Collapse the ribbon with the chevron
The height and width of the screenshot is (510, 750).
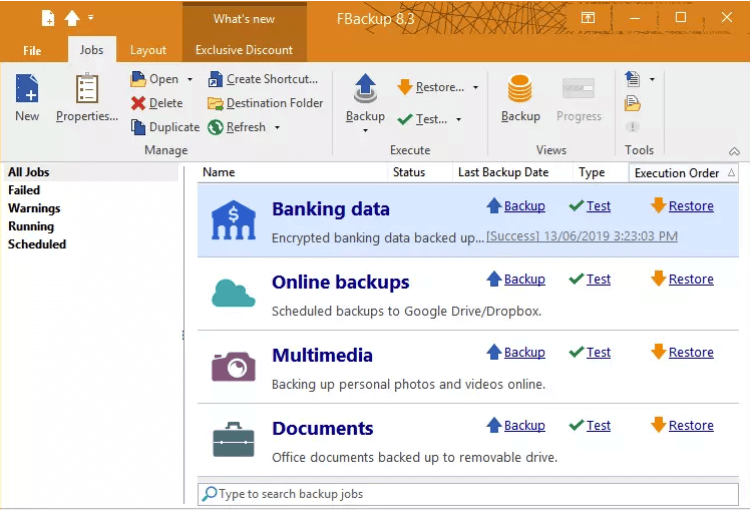[734, 151]
